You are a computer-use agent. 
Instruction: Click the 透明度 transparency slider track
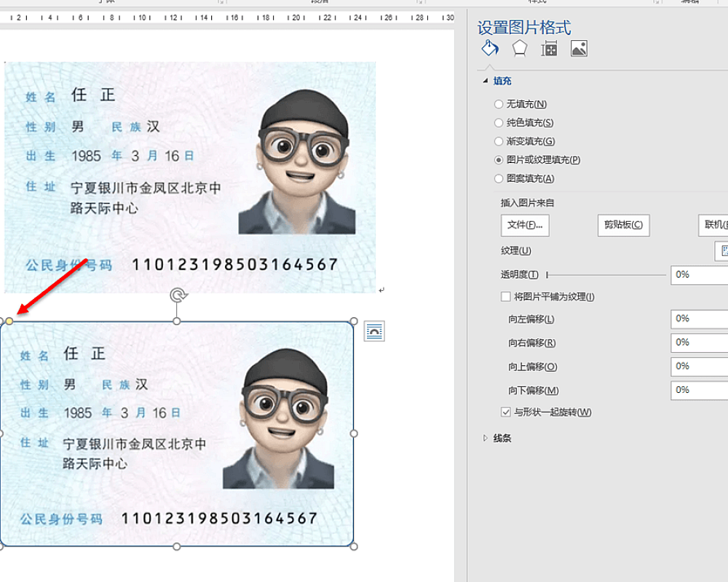[606, 275]
